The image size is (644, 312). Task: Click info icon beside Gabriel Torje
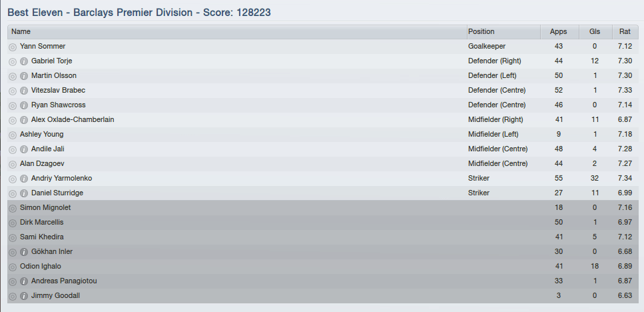[x=24, y=61]
